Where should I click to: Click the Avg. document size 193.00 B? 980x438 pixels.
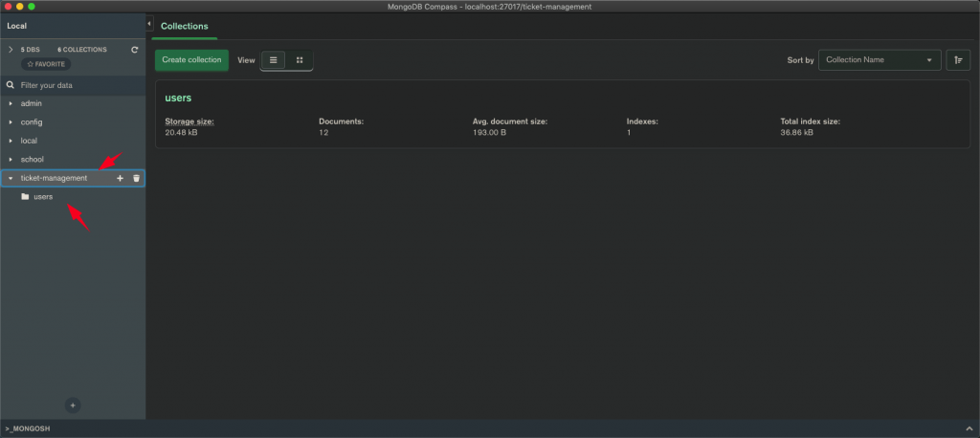coord(489,133)
